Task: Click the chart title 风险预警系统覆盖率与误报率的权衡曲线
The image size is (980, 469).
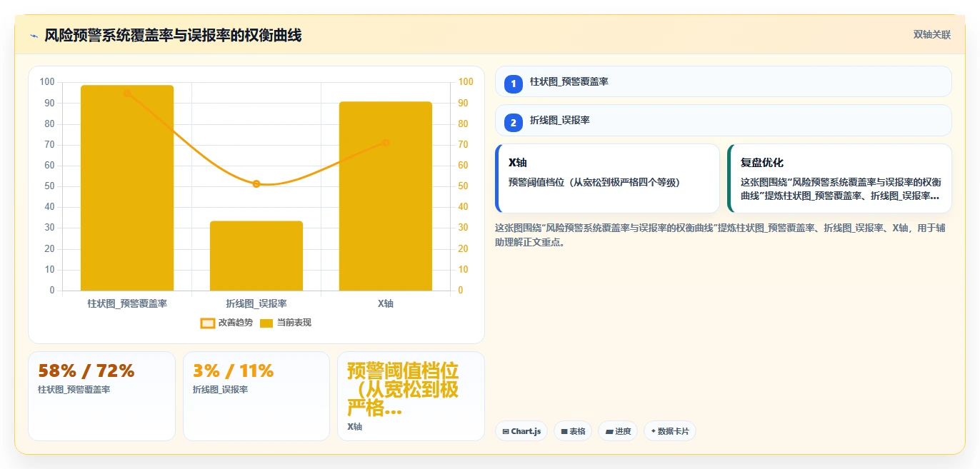Action: (173, 35)
